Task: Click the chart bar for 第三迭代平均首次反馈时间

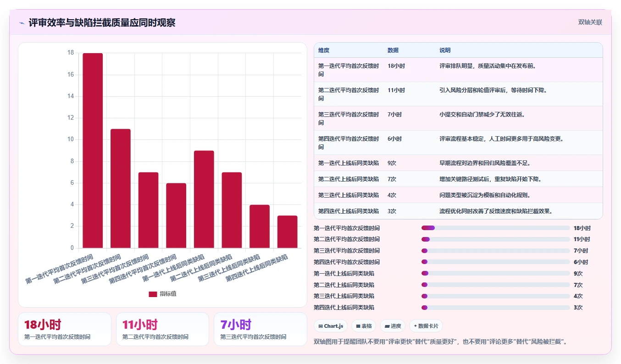Action: click(x=148, y=210)
